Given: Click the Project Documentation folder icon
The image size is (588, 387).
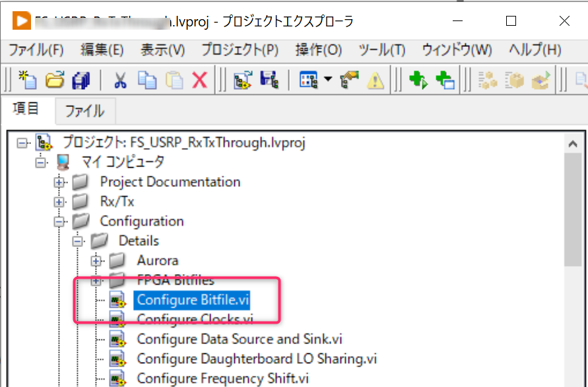Looking at the screenshot, I should point(80,182).
